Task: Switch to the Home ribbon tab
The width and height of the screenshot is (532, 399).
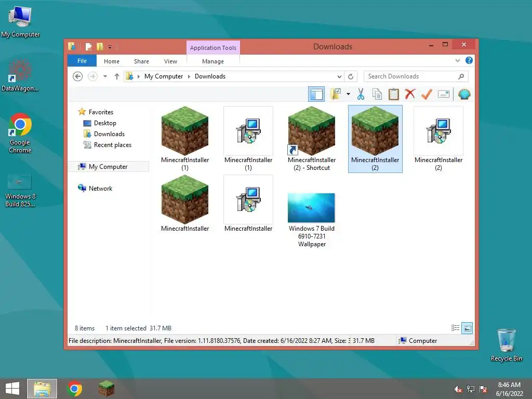Action: pyautogui.click(x=112, y=61)
